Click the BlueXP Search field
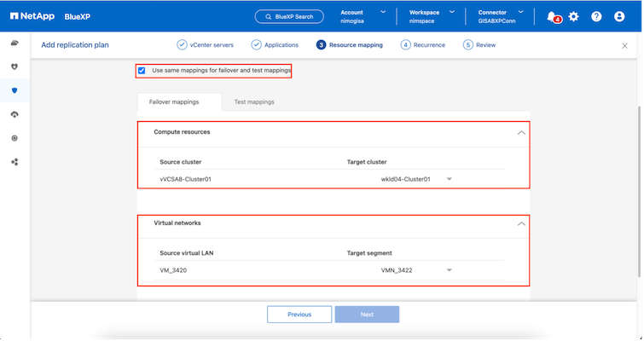The height and width of the screenshot is (341, 644). pos(290,16)
